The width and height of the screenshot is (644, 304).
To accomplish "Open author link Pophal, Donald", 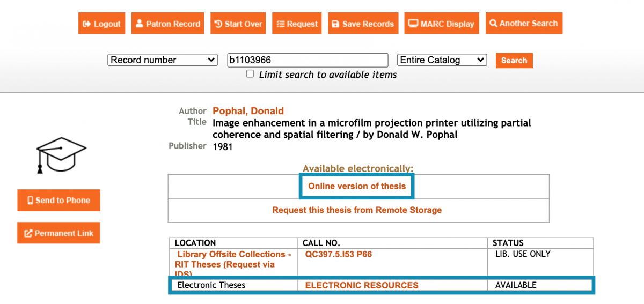I will (x=248, y=111).
